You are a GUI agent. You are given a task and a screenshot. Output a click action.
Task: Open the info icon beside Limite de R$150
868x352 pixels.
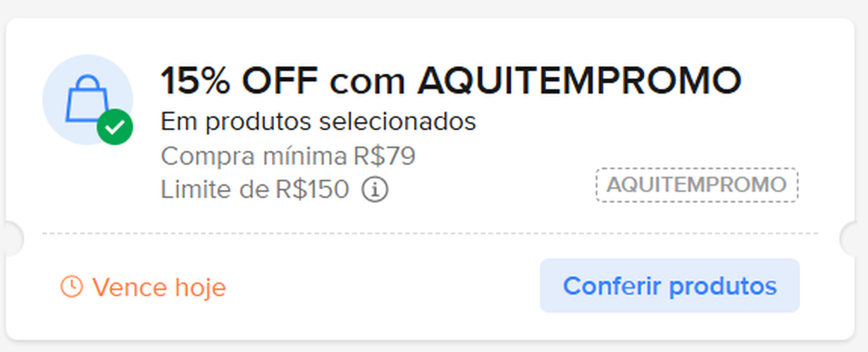coord(375,189)
